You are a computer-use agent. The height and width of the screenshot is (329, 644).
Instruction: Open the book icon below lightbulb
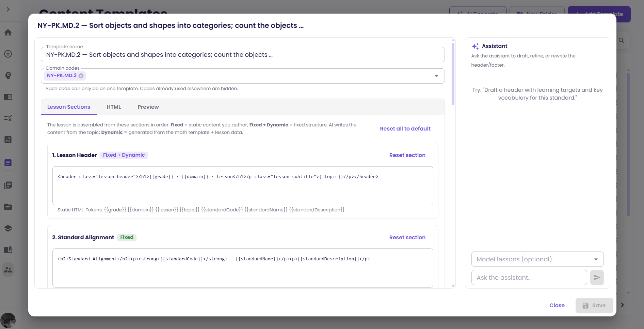pos(8,97)
